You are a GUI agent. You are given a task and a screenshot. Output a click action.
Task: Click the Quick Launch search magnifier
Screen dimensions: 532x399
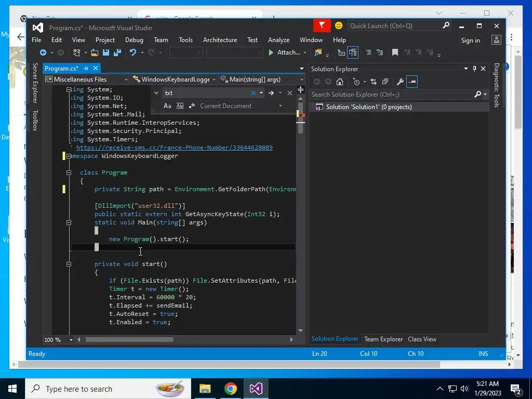(x=446, y=25)
